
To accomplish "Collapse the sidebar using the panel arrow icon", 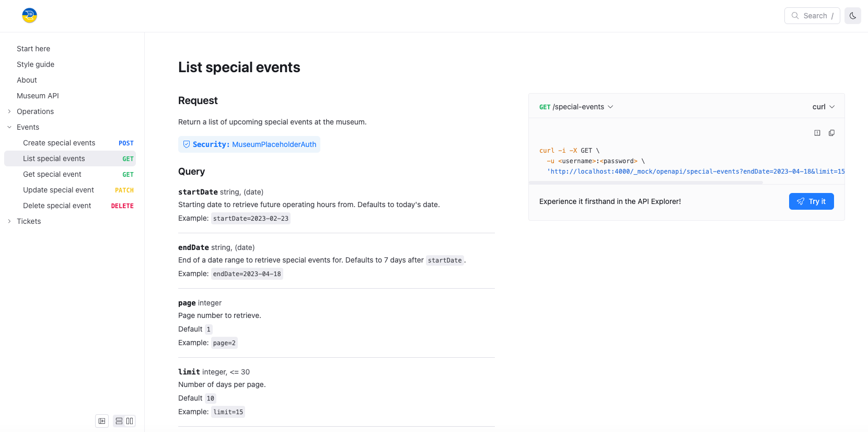I will (102, 421).
